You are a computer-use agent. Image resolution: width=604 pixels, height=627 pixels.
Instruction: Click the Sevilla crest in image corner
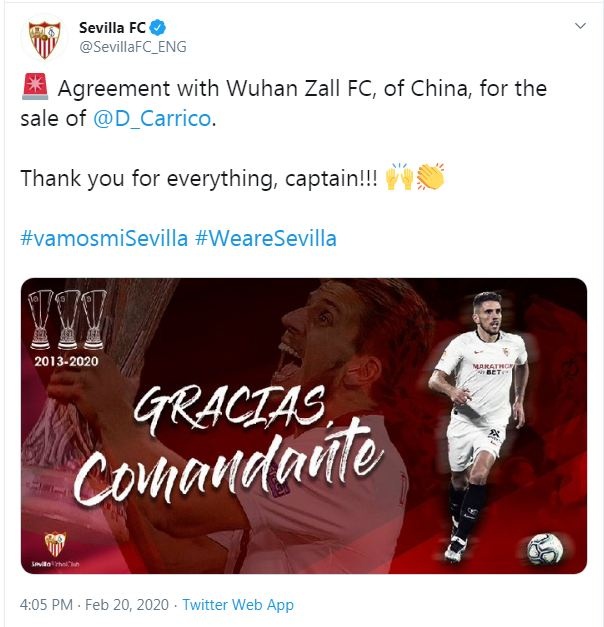click(55, 544)
